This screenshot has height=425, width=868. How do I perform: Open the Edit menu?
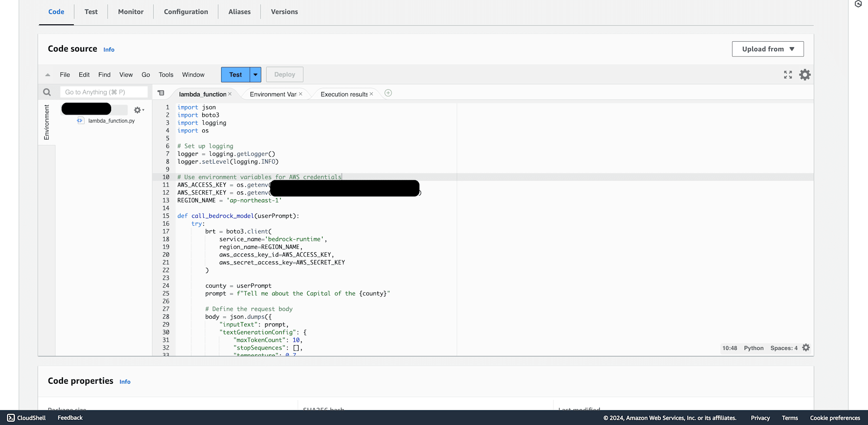[x=84, y=75]
